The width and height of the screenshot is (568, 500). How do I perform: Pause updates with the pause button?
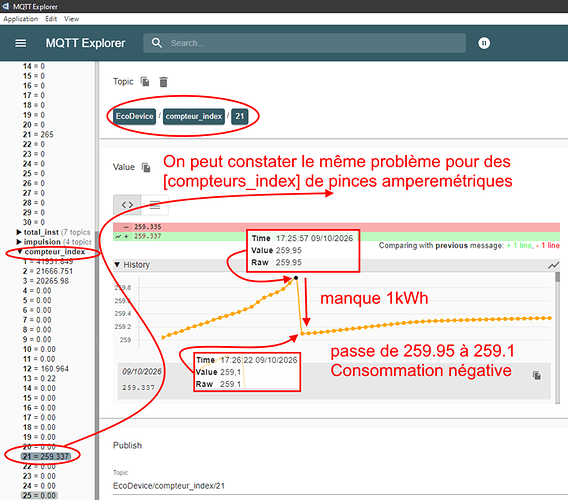(484, 43)
